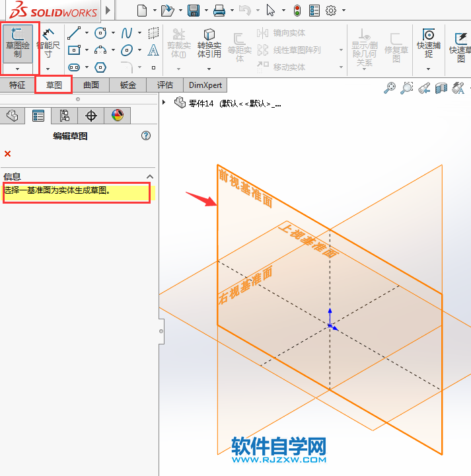Image resolution: width=471 pixels, height=476 pixels.
Task: Open the dropdown under 转换实体引用
Action: coord(209,69)
